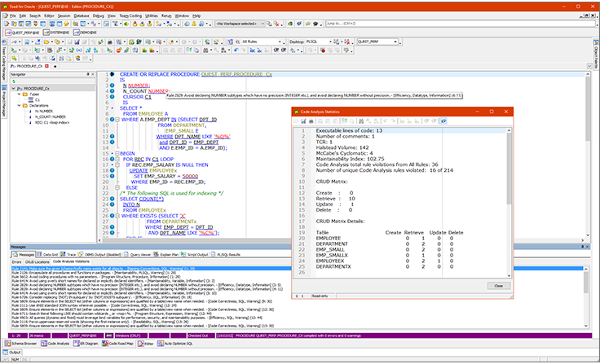Collapse the Types folder in Navigator
This screenshot has width=600, height=364.
(19, 94)
